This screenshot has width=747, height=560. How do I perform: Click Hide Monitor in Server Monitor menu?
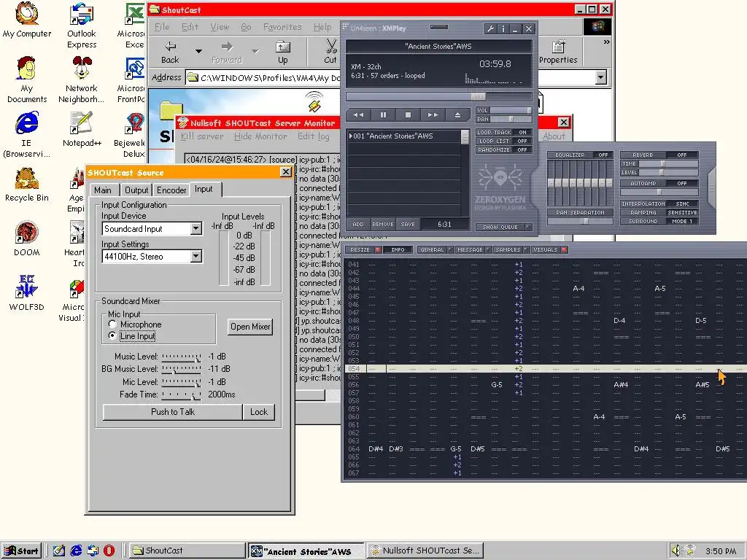tap(260, 136)
